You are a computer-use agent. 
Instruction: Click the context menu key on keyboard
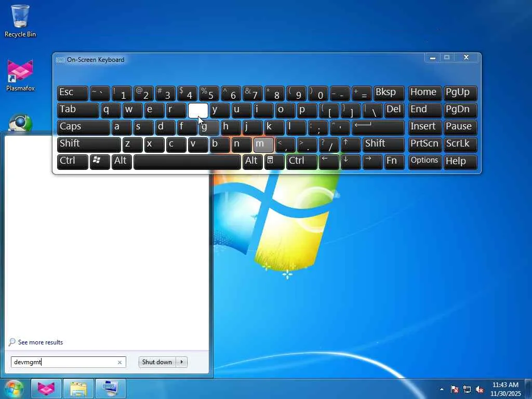coord(274,162)
